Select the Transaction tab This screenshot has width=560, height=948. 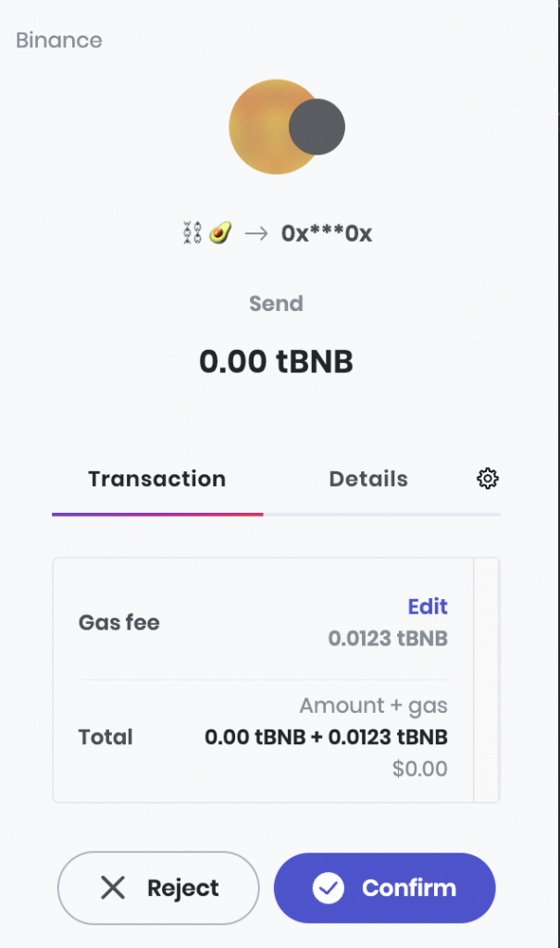point(156,479)
